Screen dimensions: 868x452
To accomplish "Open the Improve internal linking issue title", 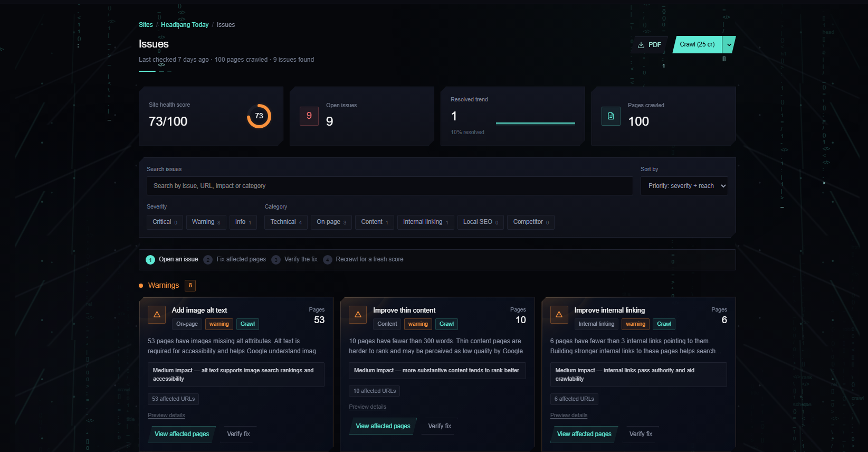I will 609,310.
